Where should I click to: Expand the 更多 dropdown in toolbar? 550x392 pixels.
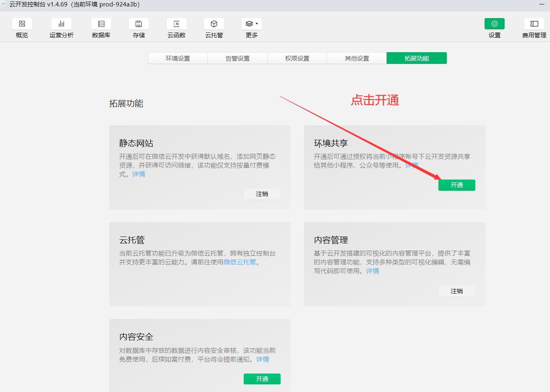pos(252,24)
